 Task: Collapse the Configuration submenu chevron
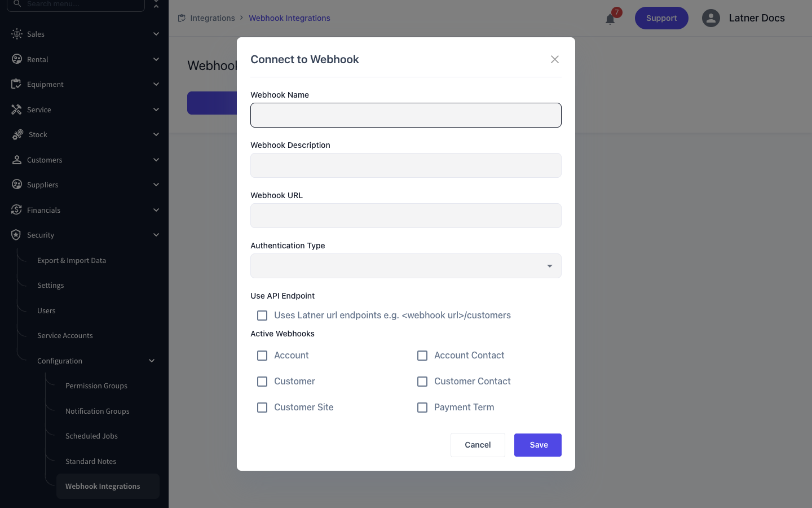(152, 361)
